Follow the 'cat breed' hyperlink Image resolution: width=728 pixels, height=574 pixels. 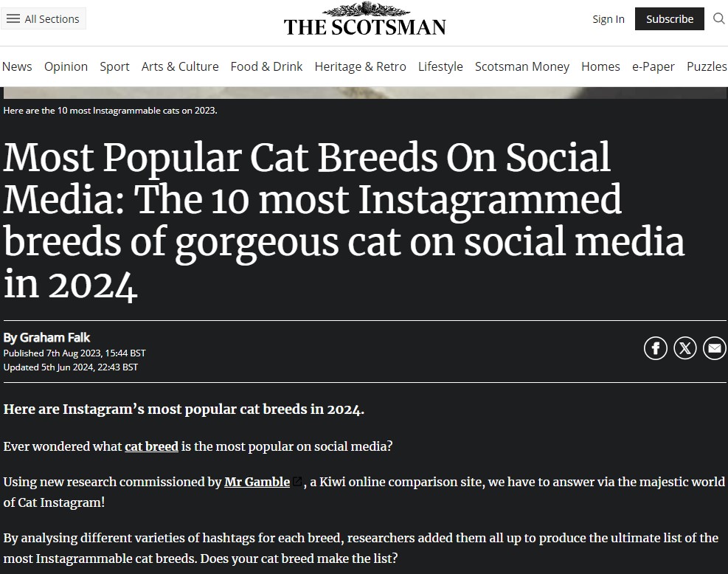click(151, 447)
